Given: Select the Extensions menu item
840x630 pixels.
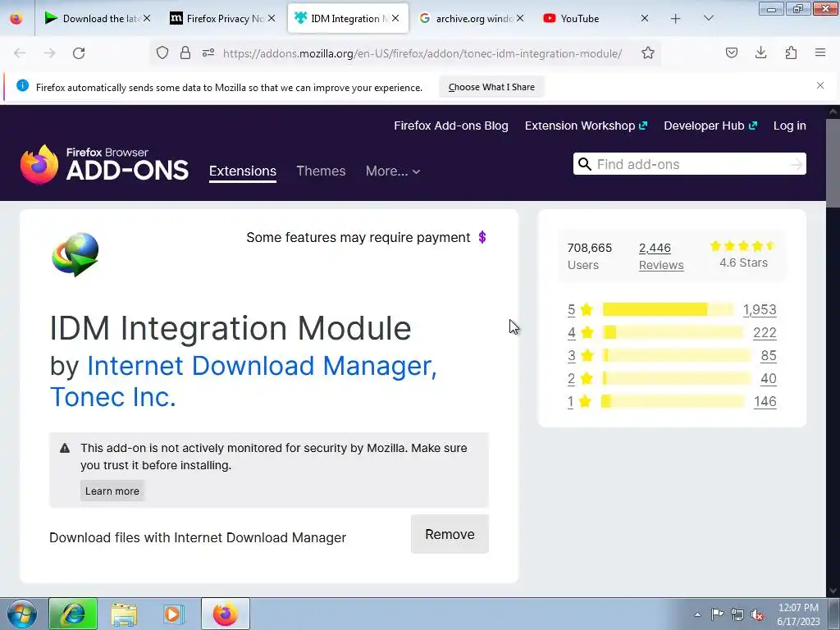Looking at the screenshot, I should pyautogui.click(x=243, y=171).
